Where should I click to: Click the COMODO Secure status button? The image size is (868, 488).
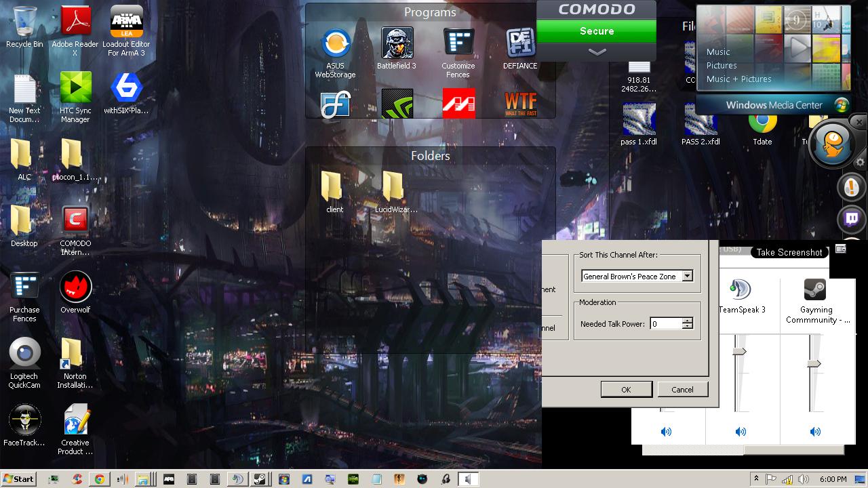click(597, 31)
